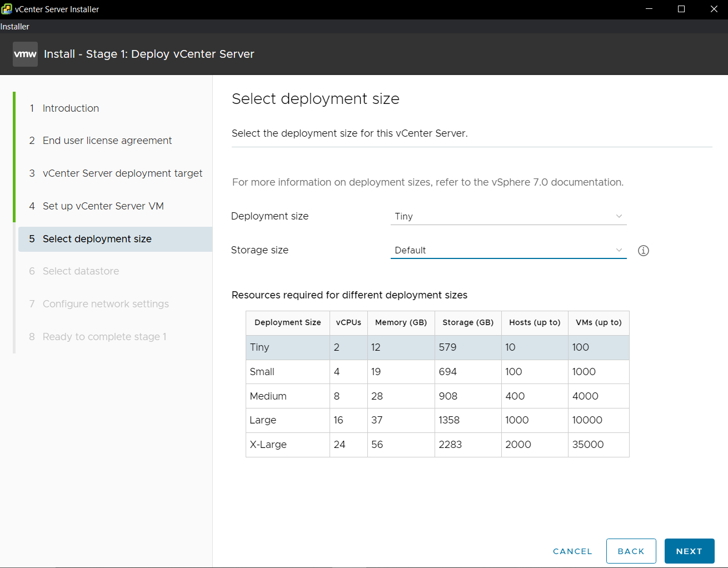Click storage value 1358 for Large
The image size is (728, 568).
[x=449, y=420]
